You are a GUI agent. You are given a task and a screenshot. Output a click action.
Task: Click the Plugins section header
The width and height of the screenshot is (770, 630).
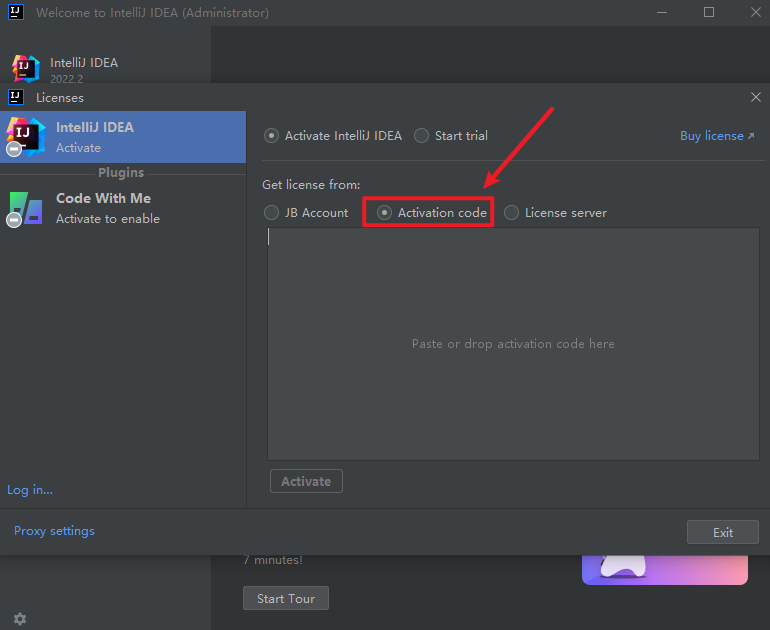click(121, 173)
